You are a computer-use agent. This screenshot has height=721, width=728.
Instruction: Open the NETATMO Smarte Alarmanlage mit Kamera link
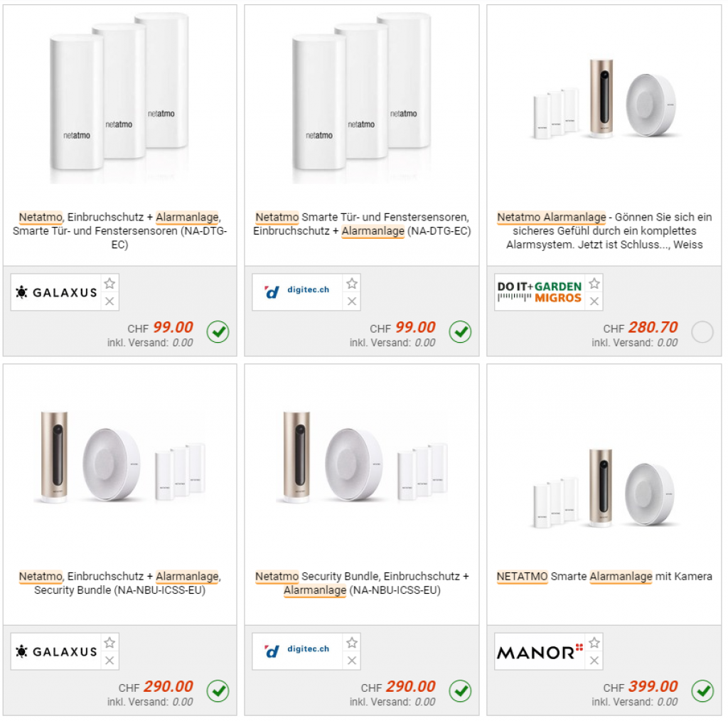[604, 577]
